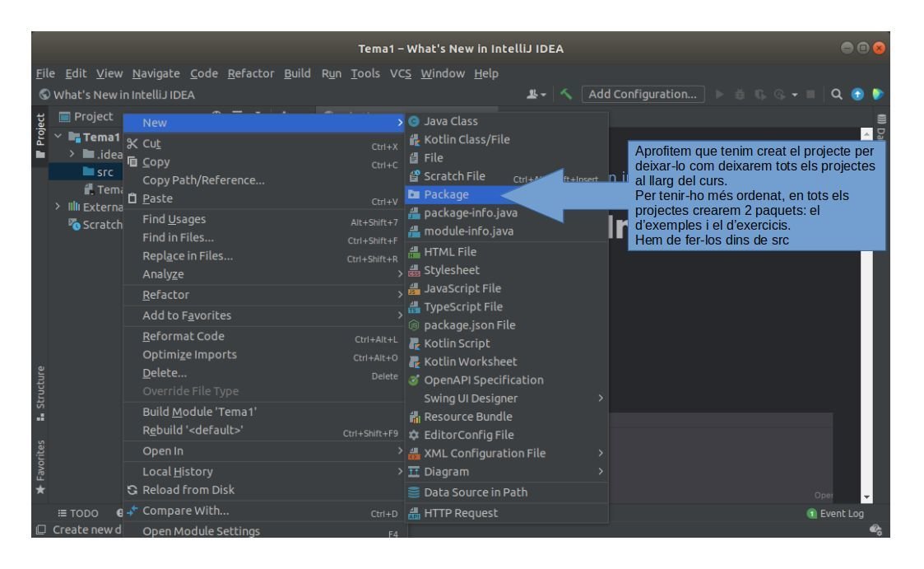Open the Help menu
The image size is (924, 569).
tap(486, 74)
